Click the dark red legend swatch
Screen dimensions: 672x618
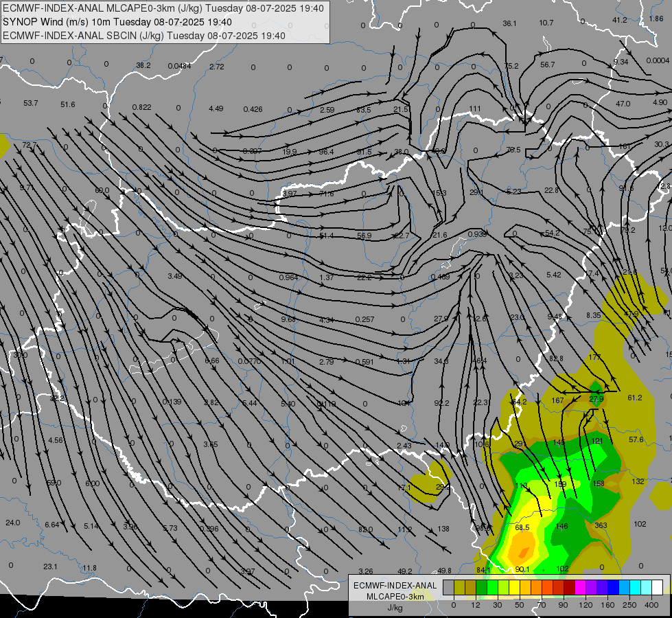(569, 587)
